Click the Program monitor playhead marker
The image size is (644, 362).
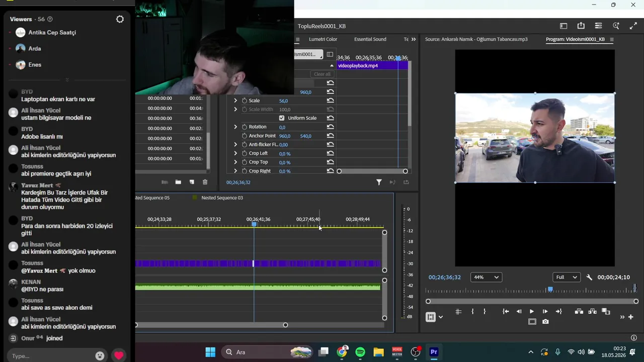[550, 290]
